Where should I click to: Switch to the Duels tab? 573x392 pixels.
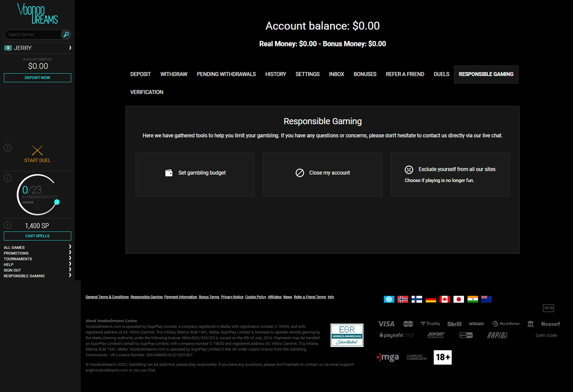click(x=441, y=74)
